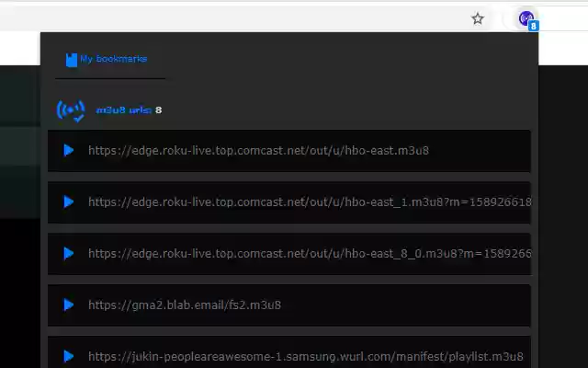Select the https://gma2.blab.email/fs2.m3u8 URL

(185, 305)
